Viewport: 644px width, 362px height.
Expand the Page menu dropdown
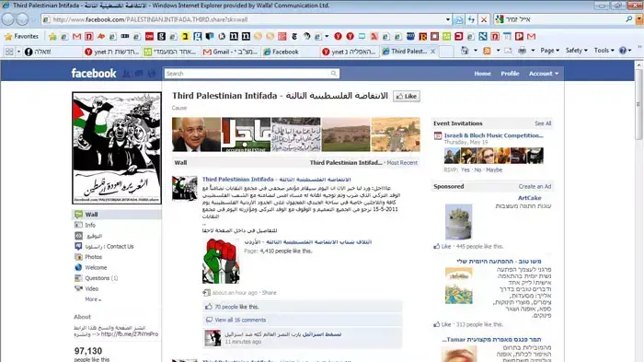(549, 51)
